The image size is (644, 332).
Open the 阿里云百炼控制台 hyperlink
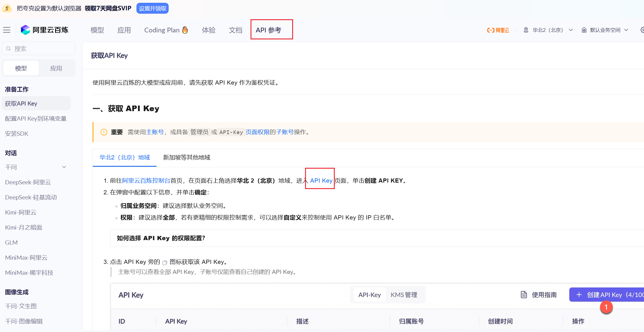click(146, 181)
